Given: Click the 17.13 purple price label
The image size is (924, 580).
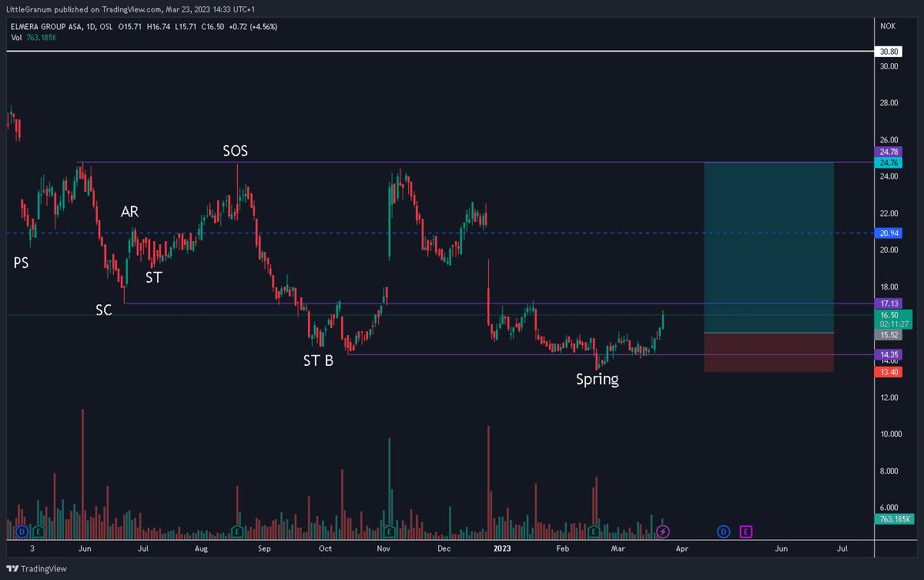Looking at the screenshot, I should pyautogui.click(x=889, y=303).
